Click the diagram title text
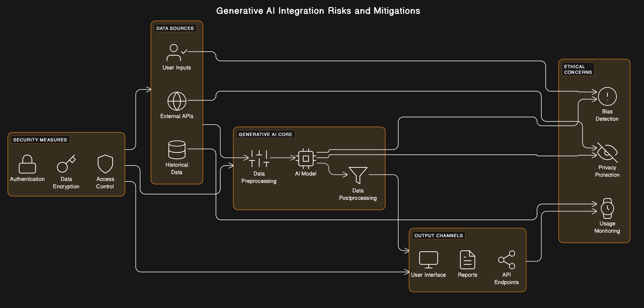644x308 pixels. (318, 11)
